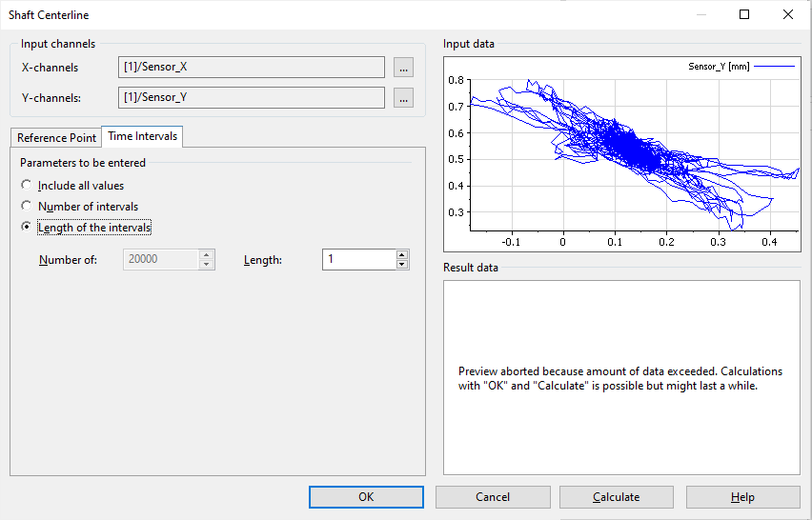812x520 pixels.
Task: Decrease Length value with down arrow
Action: 402,265
